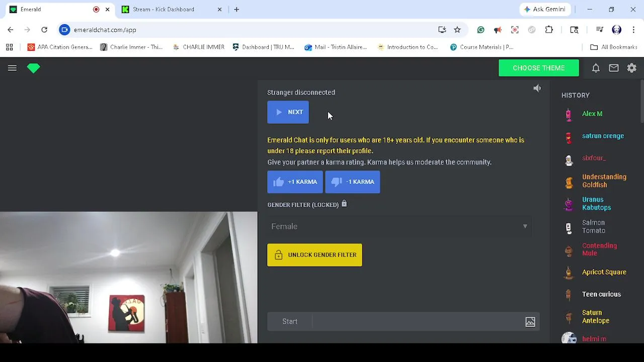Open APA Citation Generator bookmark
Image resolution: width=644 pixels, height=362 pixels.
point(60,47)
